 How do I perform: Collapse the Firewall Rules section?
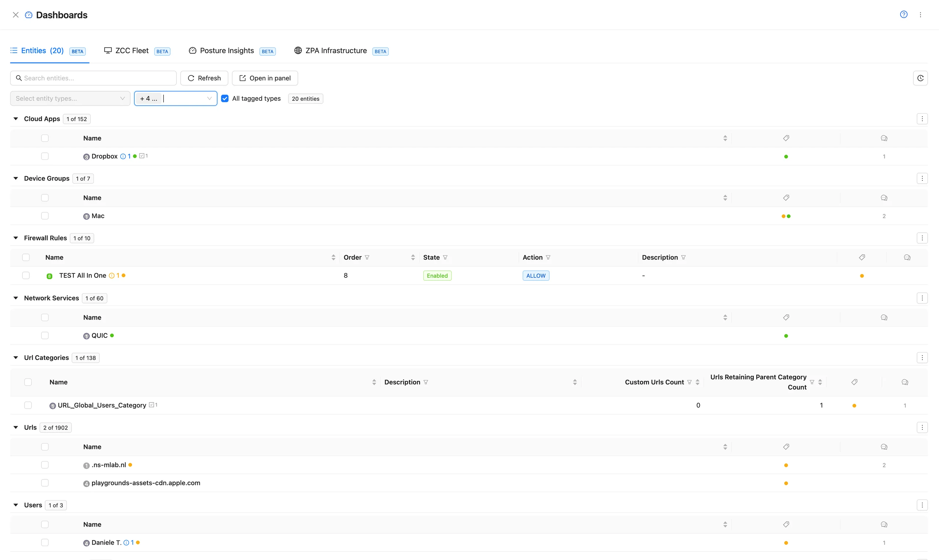pos(16,238)
